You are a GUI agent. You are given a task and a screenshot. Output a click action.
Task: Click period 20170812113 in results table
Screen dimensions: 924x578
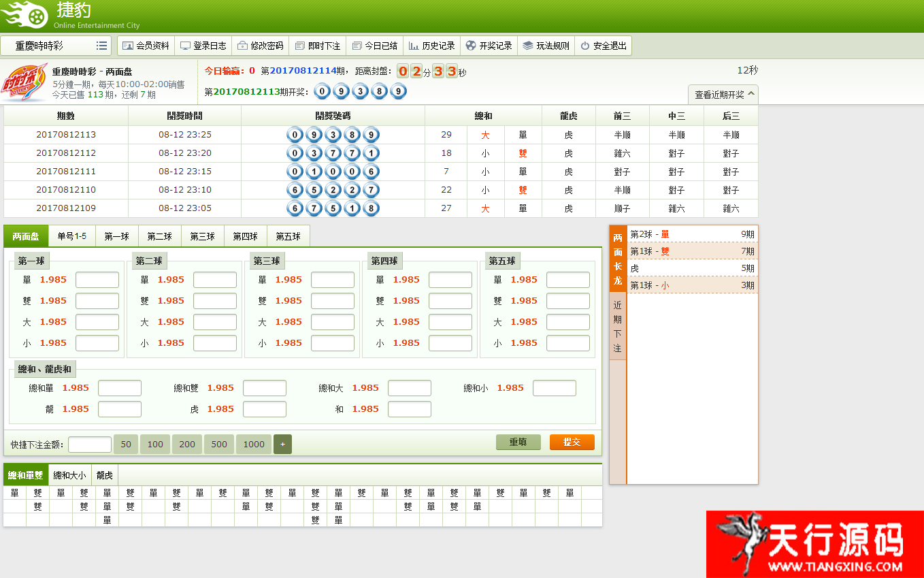(66, 135)
